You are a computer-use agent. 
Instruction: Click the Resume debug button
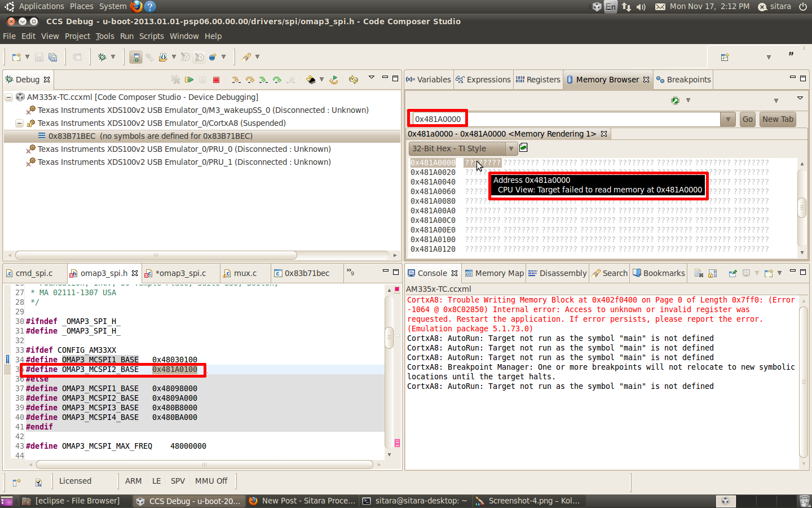pyautogui.click(x=189, y=80)
